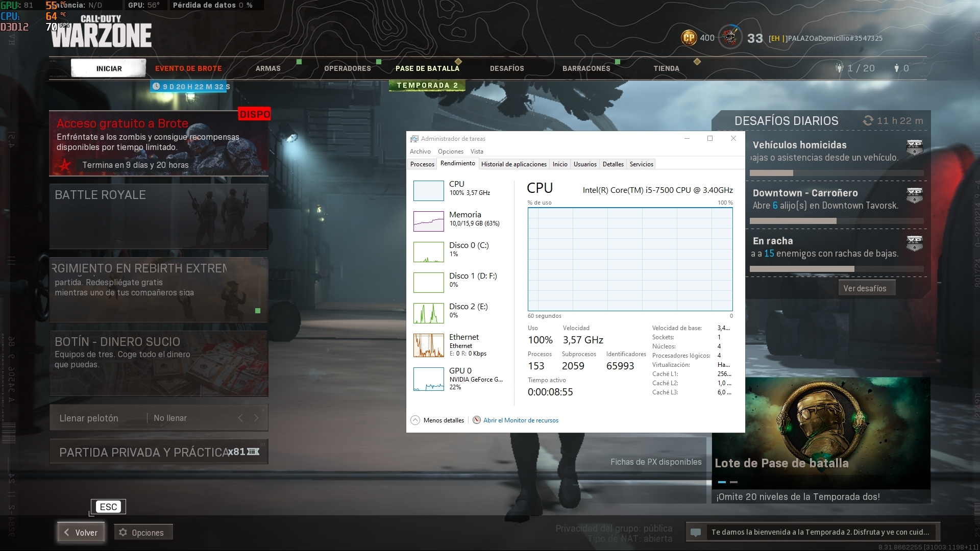The width and height of the screenshot is (980, 551).
Task: Open the Vista menu in Task Manager
Action: pos(476,152)
